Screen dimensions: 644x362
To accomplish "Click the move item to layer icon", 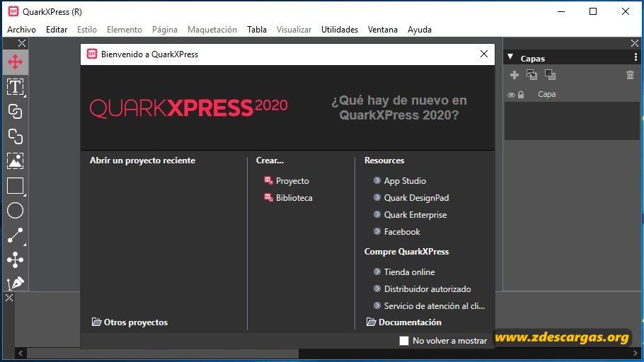I will [532, 75].
